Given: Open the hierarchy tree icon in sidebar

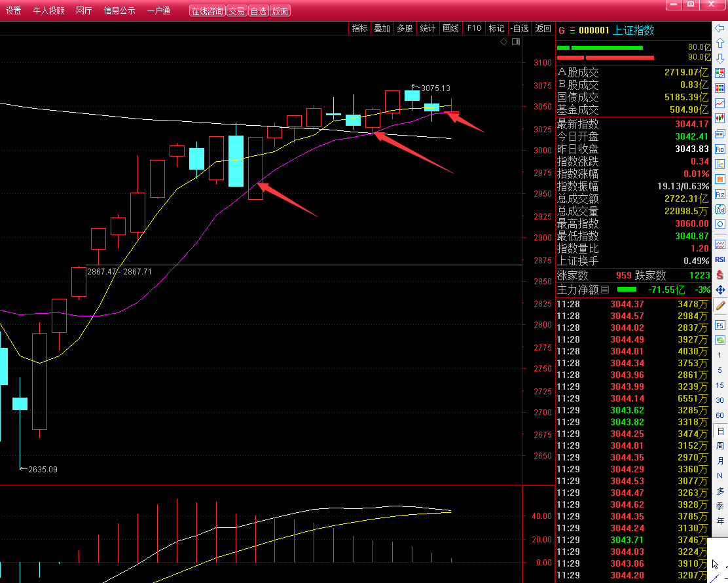Looking at the screenshot, I should click(719, 164).
